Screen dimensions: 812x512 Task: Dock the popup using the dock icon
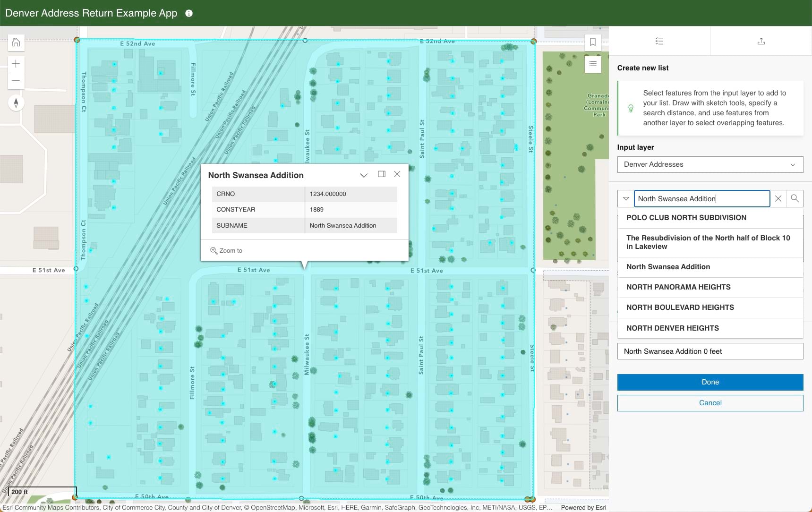click(381, 174)
